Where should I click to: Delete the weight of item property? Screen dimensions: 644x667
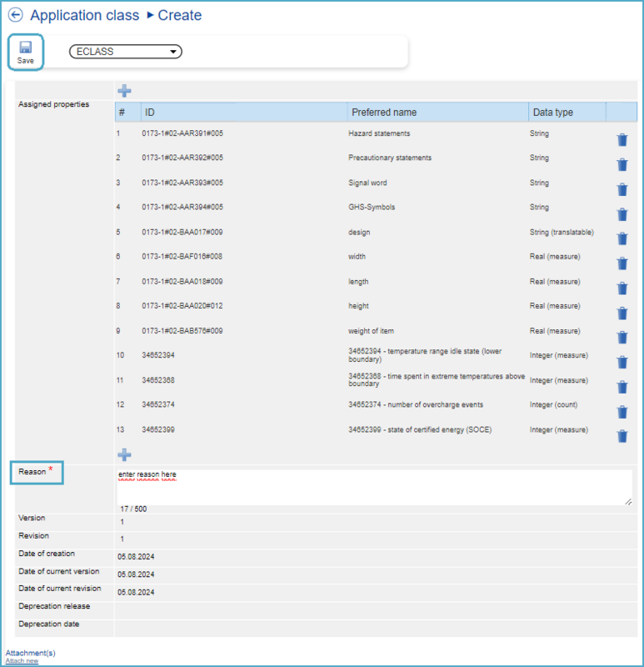click(622, 337)
